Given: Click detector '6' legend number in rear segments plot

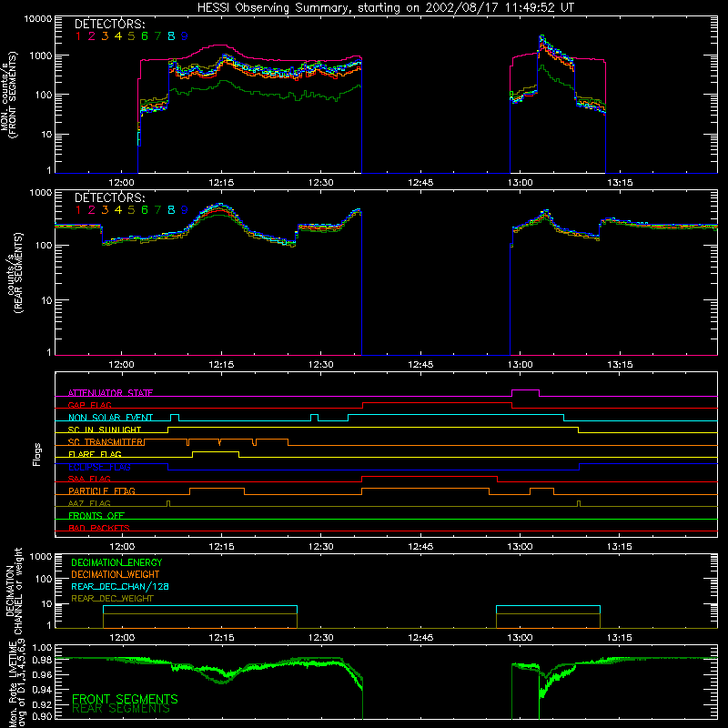Looking at the screenshot, I should pyautogui.click(x=145, y=210).
